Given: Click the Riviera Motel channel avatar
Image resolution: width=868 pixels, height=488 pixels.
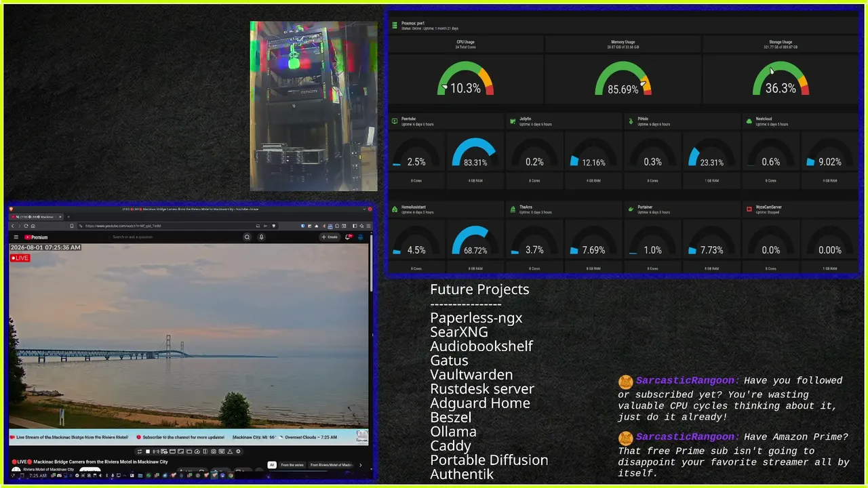Looking at the screenshot, I should 16,470.
